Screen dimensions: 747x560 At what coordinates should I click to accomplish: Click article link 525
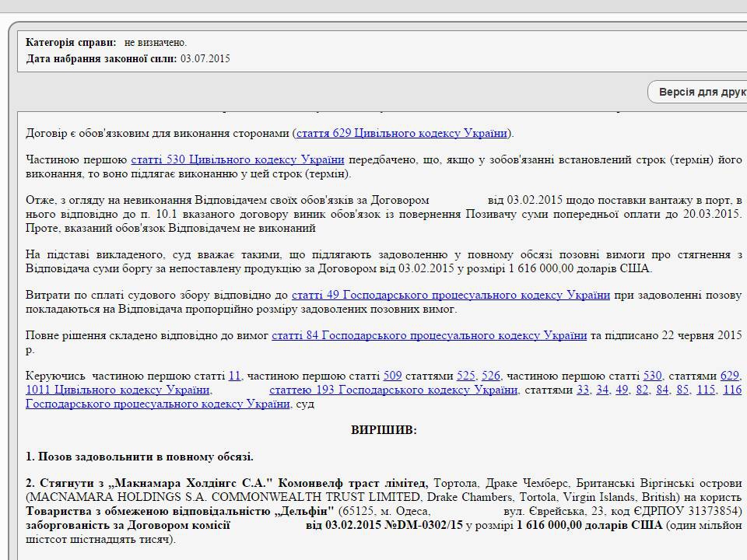[x=465, y=376]
